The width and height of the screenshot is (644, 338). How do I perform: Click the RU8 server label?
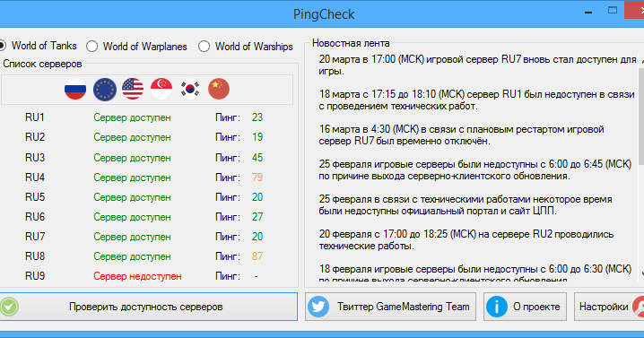[35, 256]
